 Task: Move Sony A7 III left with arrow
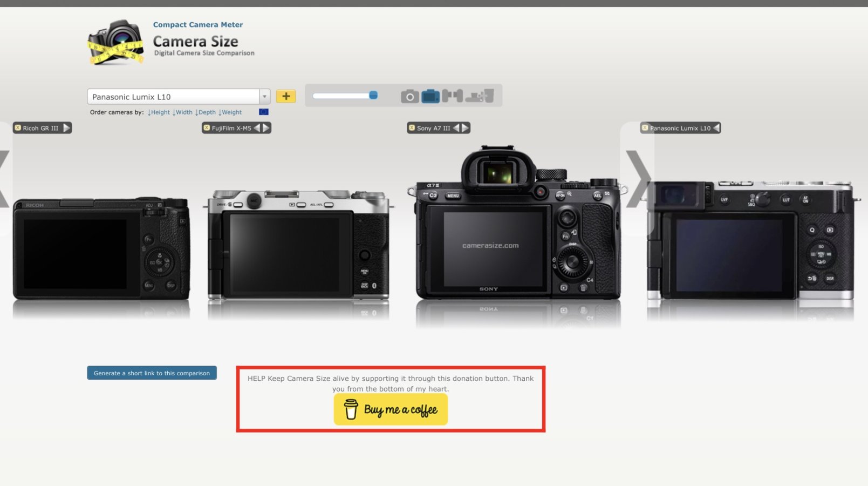click(x=456, y=128)
